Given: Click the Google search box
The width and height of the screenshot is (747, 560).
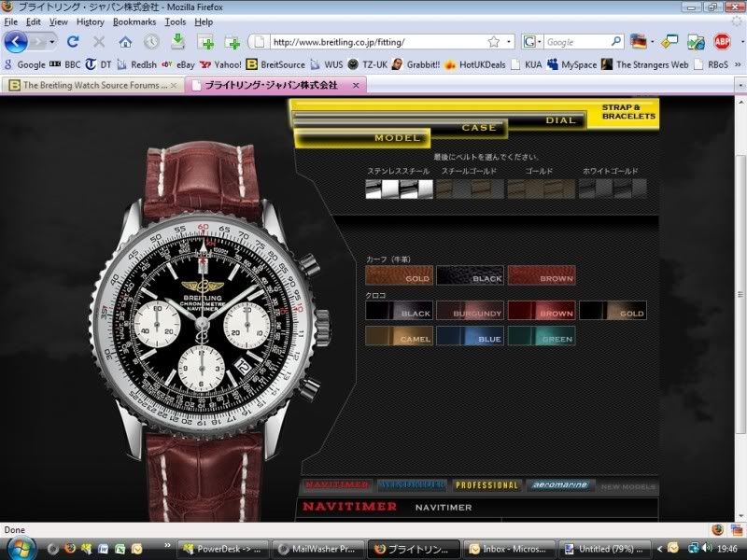Looking at the screenshot, I should click(576, 42).
